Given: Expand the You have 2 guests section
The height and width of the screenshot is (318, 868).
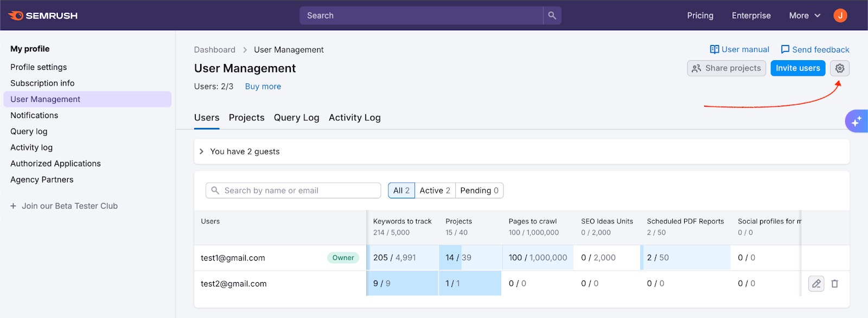Looking at the screenshot, I should pos(202,152).
